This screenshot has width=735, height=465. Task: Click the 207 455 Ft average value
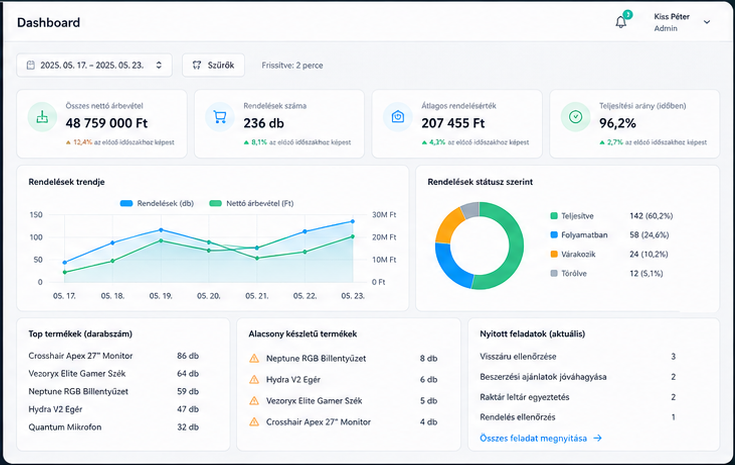[x=453, y=123]
